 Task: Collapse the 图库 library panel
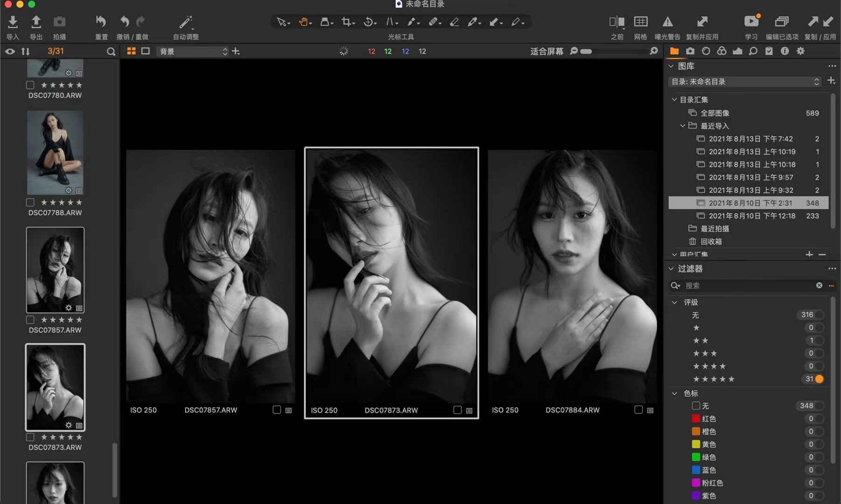point(671,66)
